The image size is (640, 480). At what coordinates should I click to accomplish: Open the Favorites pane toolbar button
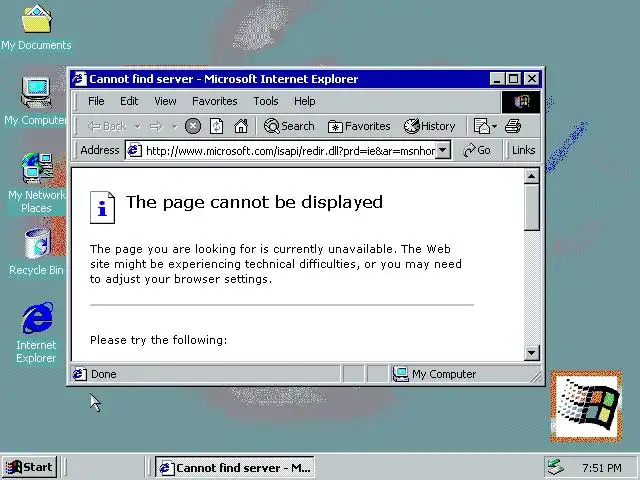tap(359, 127)
